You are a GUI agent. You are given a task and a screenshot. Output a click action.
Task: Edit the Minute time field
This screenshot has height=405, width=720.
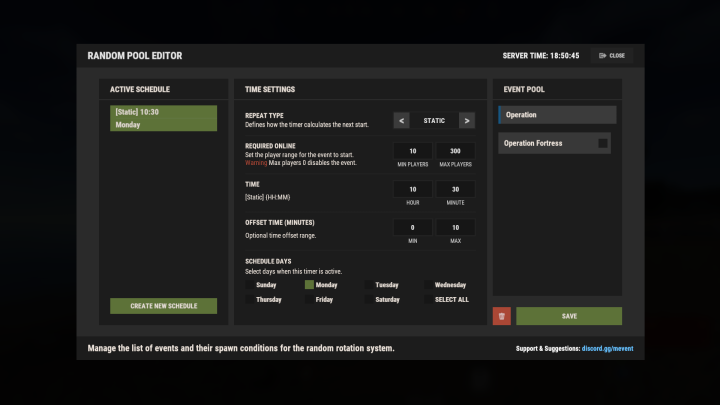pyautogui.click(x=455, y=189)
